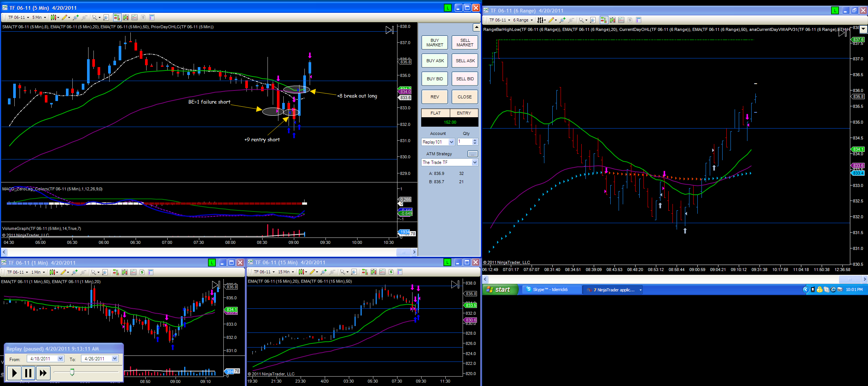
Task: Open Properties in the 6 Range chart toolbar
Action: coord(639,20)
